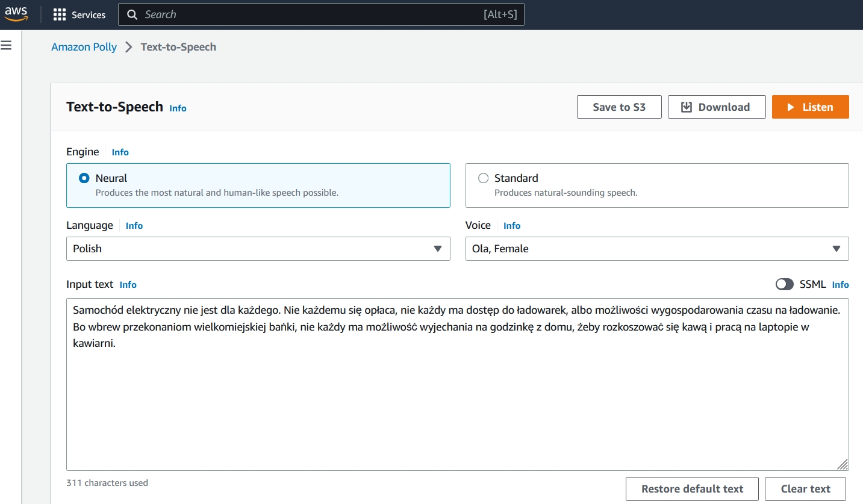The image size is (863, 504).
Task: Open Info link next to Text-to-Speech heading
Action: tap(178, 108)
